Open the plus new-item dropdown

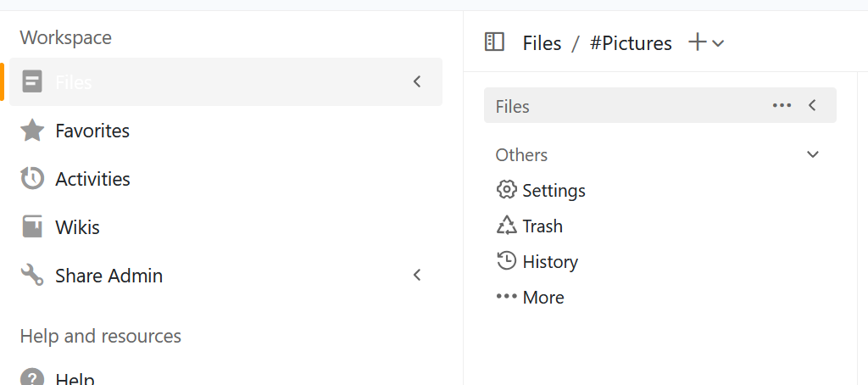click(706, 42)
